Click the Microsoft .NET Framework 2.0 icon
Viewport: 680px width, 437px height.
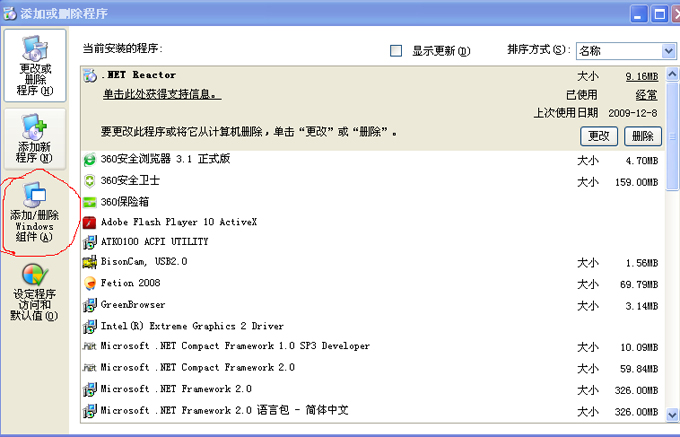[89, 389]
